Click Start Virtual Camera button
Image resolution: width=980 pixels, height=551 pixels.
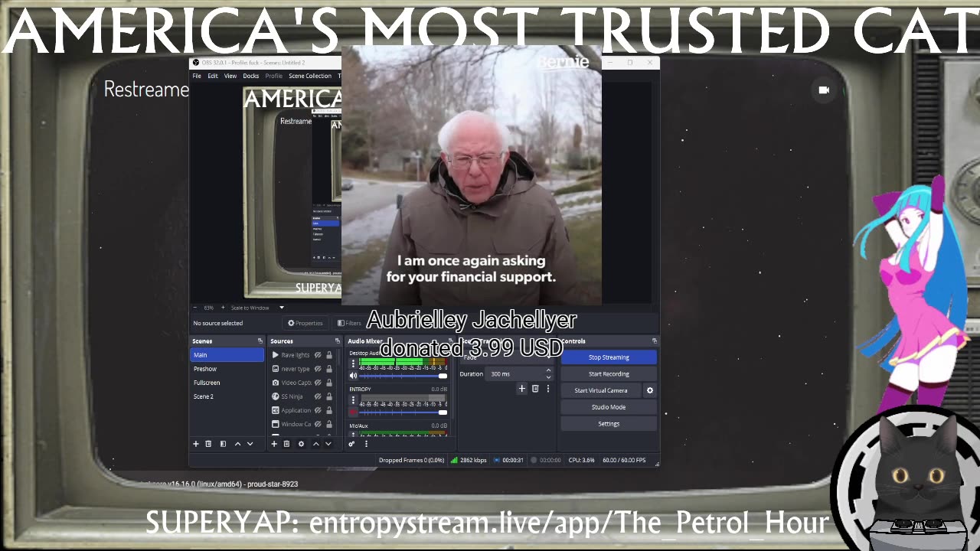click(601, 390)
